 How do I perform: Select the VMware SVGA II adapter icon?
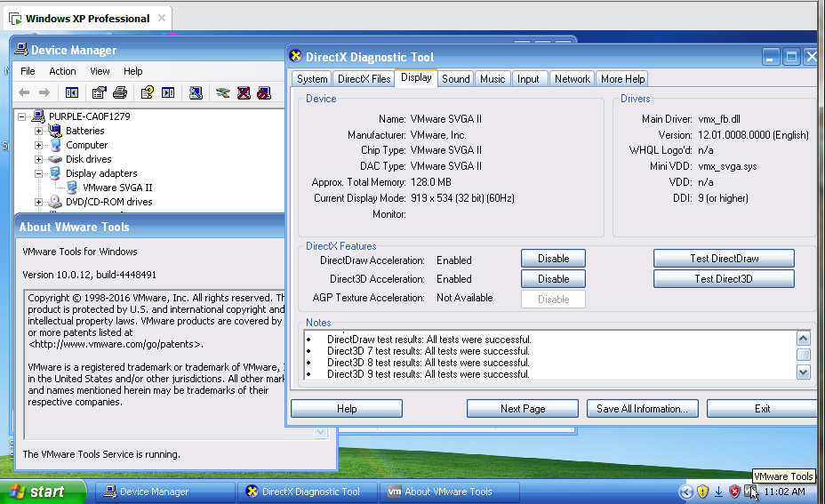click(72, 188)
